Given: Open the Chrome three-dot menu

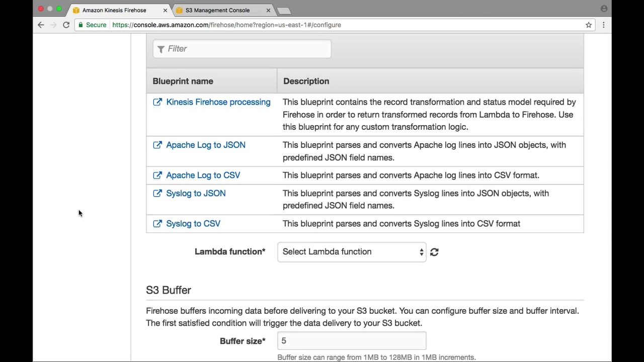Looking at the screenshot, I should point(603,25).
